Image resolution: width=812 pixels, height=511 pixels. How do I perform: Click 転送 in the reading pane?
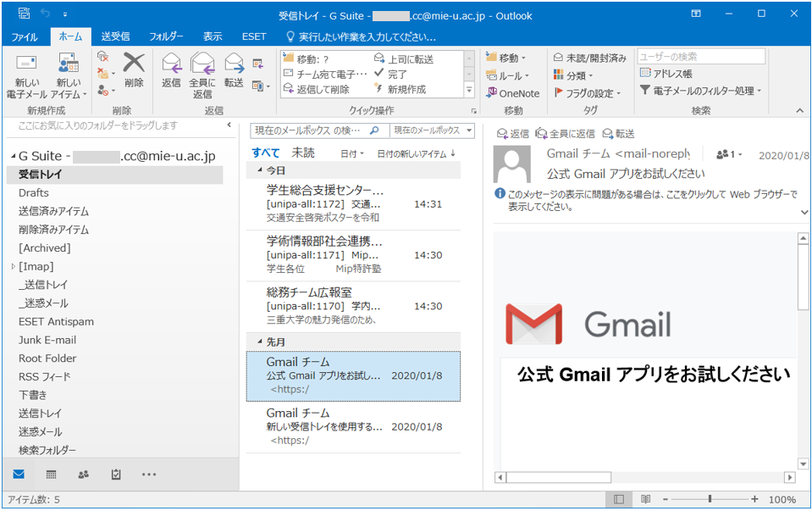[x=618, y=134]
